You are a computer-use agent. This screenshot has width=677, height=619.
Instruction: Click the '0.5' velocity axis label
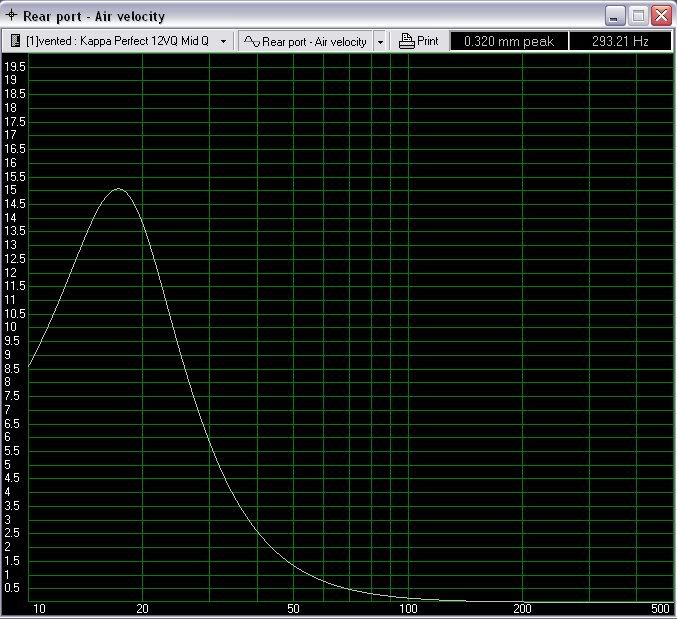(12, 588)
